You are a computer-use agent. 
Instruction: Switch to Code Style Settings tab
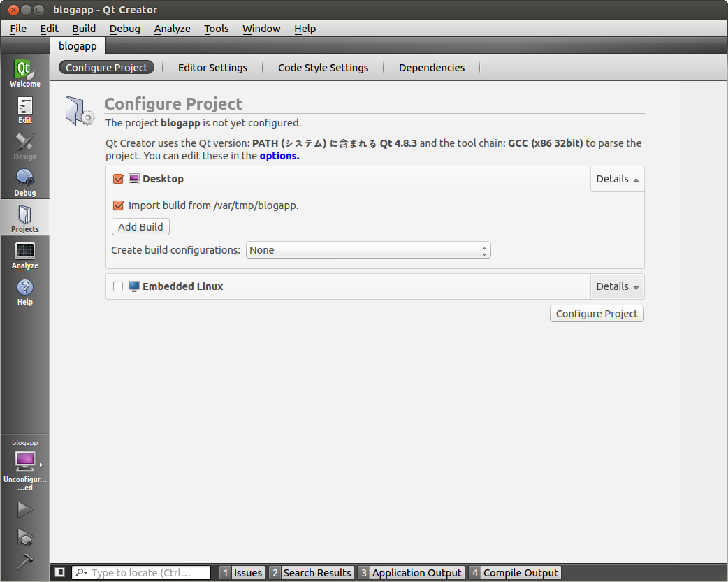pyautogui.click(x=323, y=67)
